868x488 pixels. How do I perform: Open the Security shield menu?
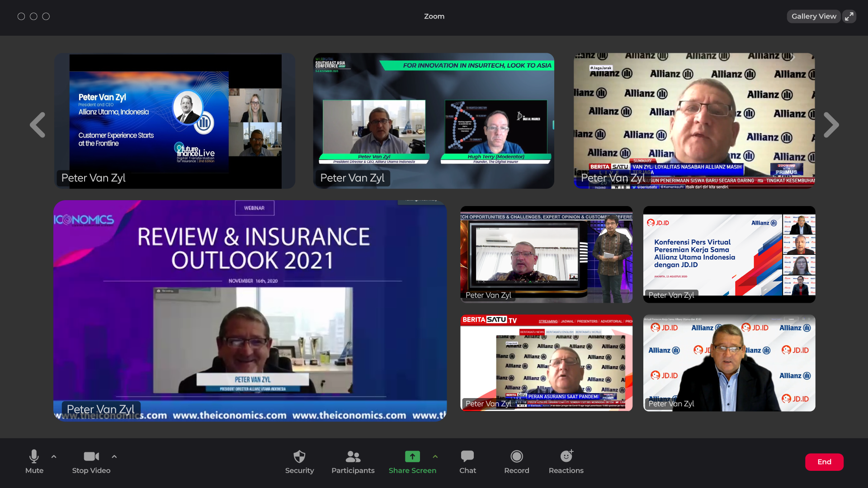point(299,462)
